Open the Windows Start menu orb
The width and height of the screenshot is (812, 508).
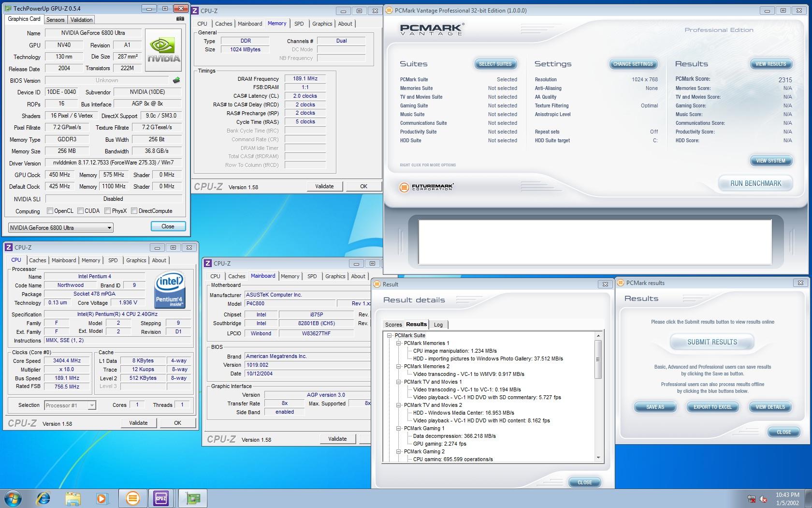click(x=13, y=498)
